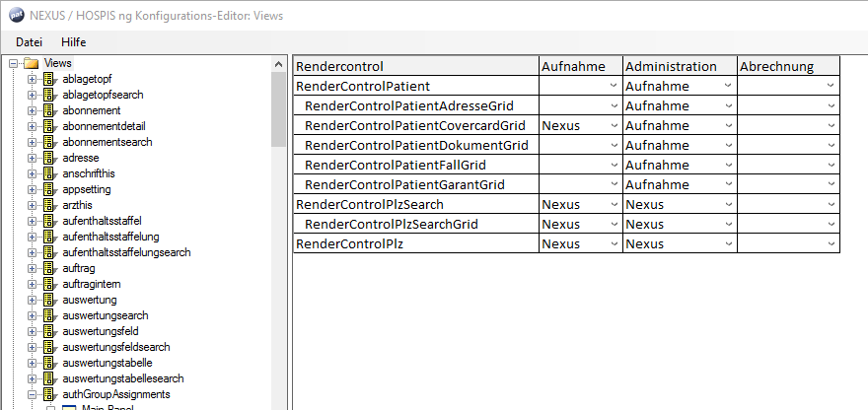Click the NEXUS application logo icon
868x410 pixels.
click(x=15, y=14)
